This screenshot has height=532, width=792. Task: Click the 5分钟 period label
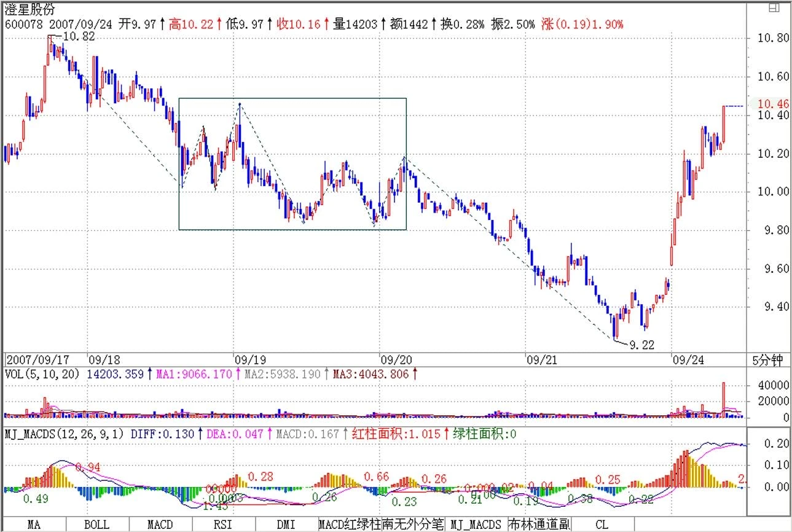pyautogui.click(x=768, y=361)
